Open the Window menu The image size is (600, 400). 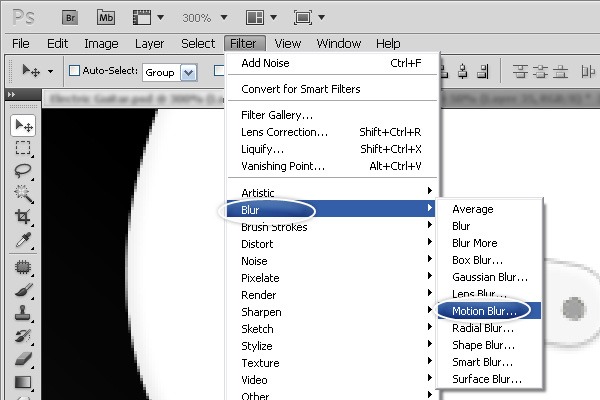(339, 44)
